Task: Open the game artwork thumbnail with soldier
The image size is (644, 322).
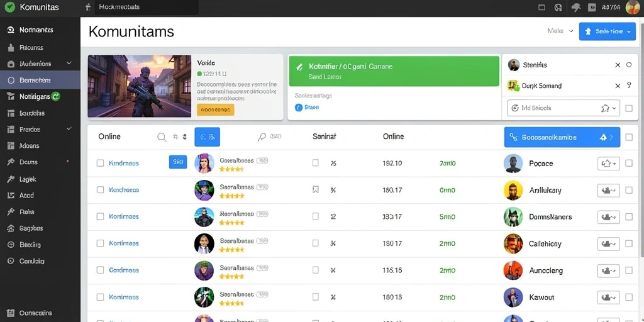Action: point(140,86)
